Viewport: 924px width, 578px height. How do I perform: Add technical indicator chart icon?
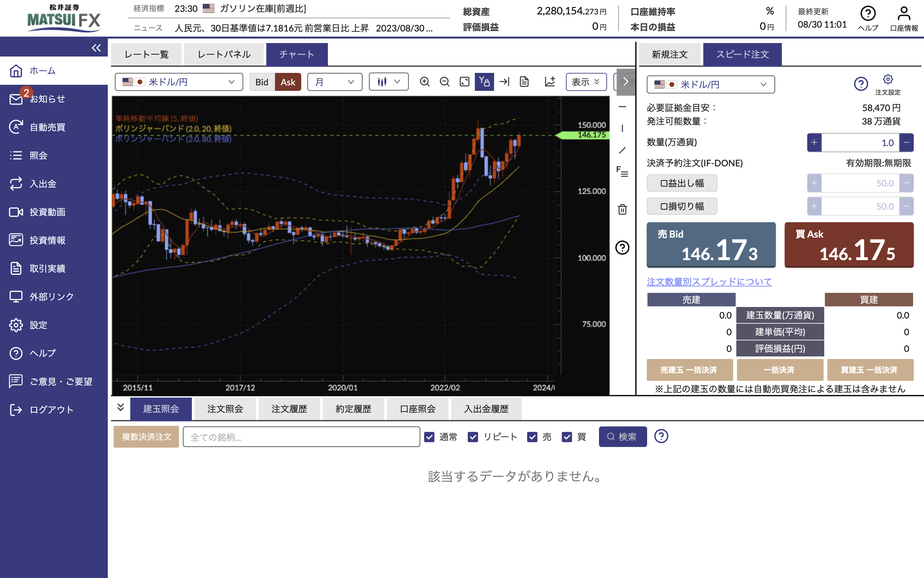click(550, 82)
